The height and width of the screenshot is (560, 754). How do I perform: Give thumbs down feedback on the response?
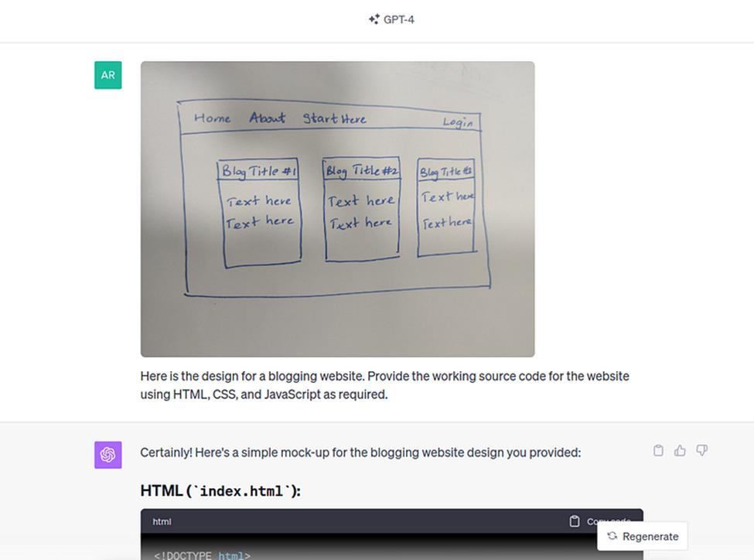701,450
